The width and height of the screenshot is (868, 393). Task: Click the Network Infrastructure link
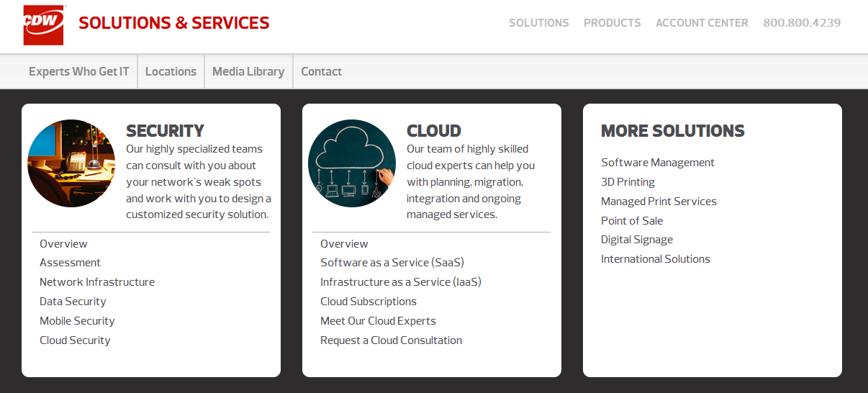(97, 282)
